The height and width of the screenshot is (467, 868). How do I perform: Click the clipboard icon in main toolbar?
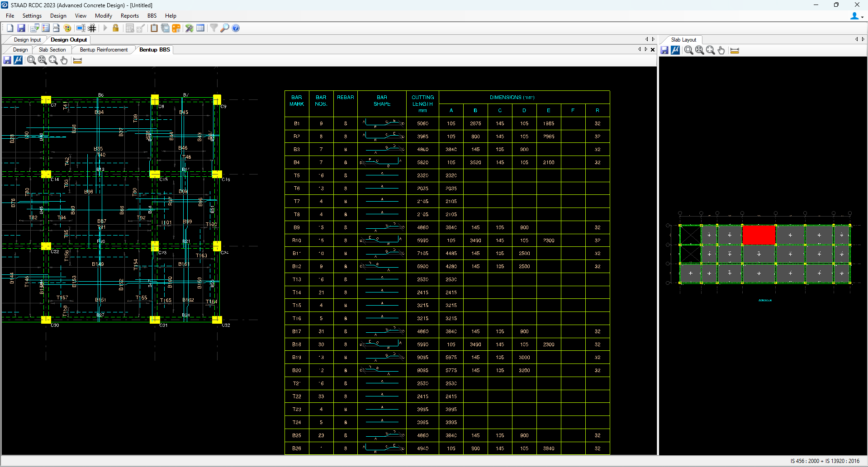click(x=154, y=28)
